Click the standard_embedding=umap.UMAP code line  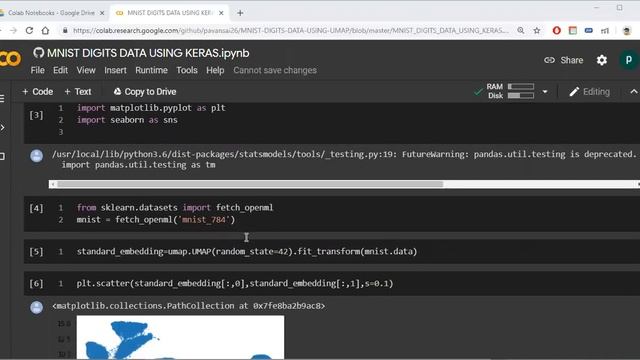(x=247, y=251)
